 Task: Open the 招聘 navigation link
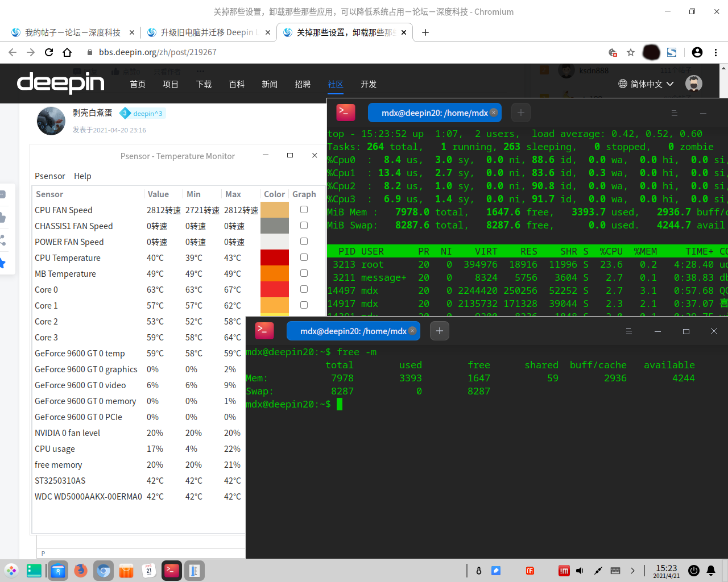click(x=303, y=84)
